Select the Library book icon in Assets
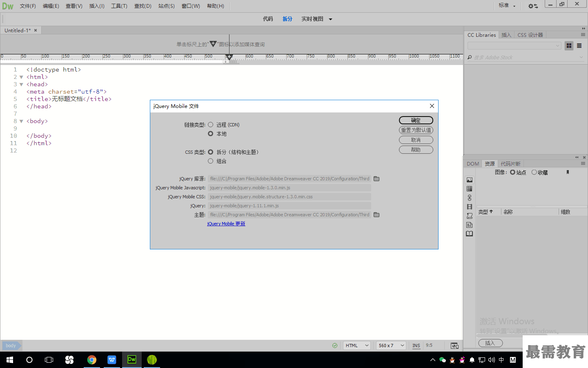The width and height of the screenshot is (588, 368). (470, 234)
